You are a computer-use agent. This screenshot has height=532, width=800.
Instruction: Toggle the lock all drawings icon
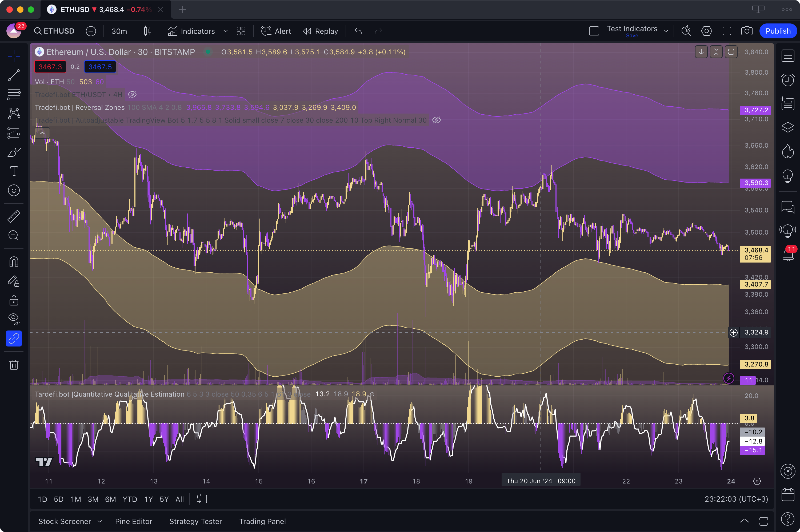(14, 301)
